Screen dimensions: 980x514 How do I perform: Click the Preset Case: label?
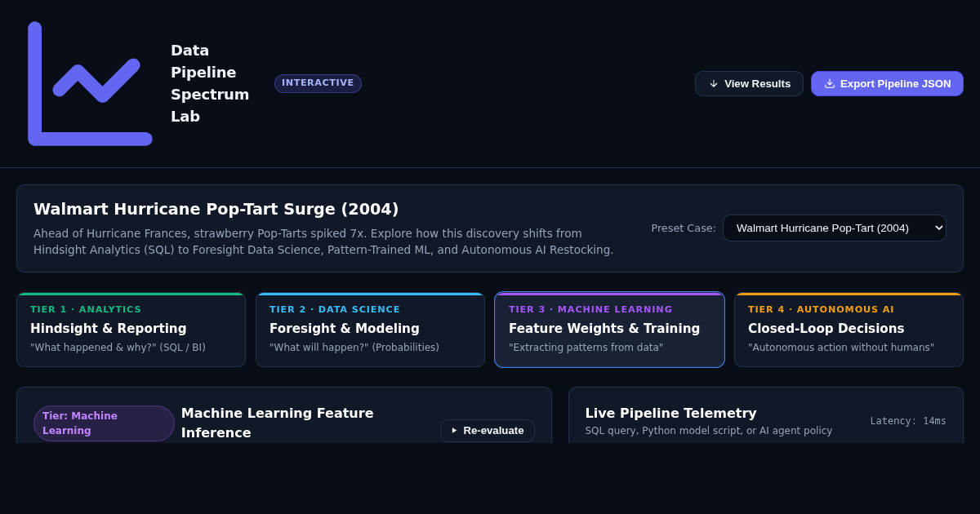point(684,228)
